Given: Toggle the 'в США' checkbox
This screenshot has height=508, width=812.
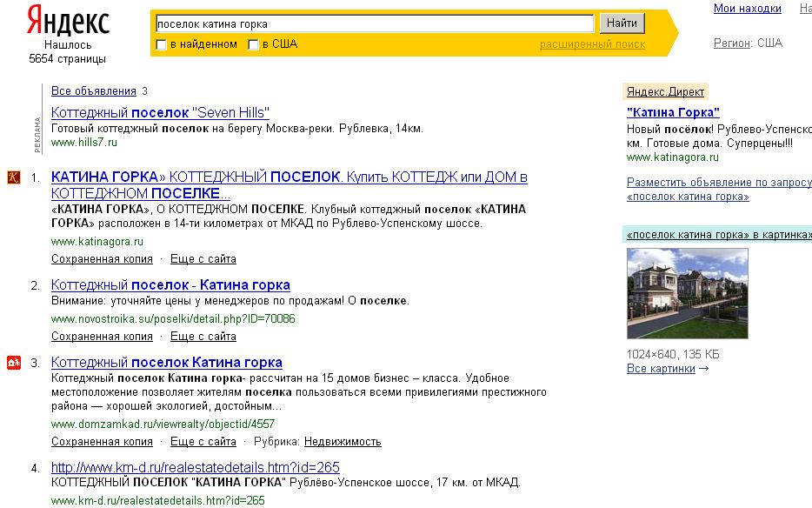Looking at the screenshot, I should [254, 44].
